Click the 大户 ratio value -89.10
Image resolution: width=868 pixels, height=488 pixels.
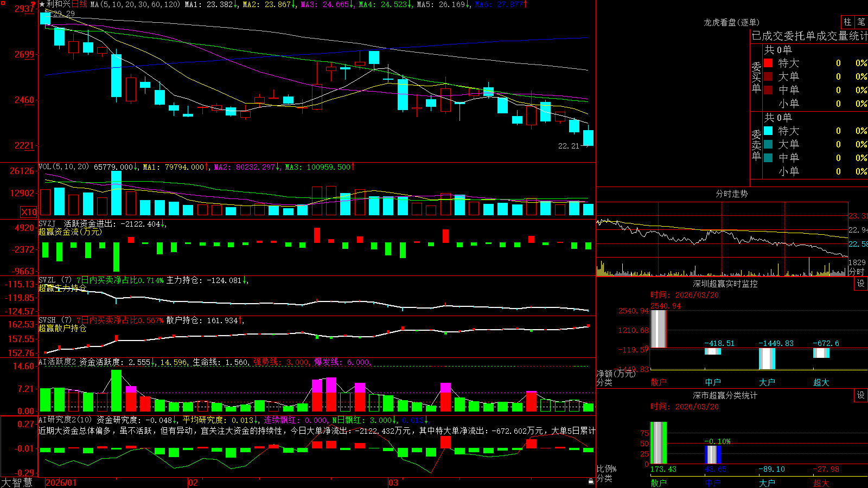(771, 469)
